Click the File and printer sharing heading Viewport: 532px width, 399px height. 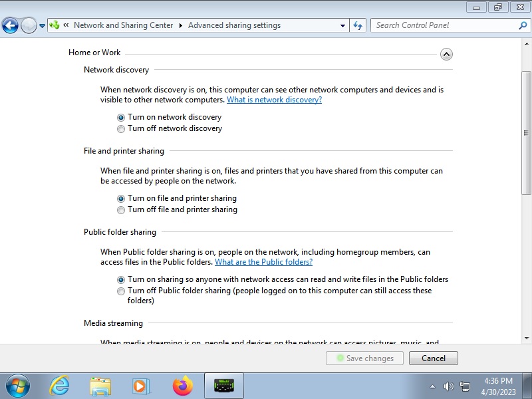pyautogui.click(x=124, y=151)
